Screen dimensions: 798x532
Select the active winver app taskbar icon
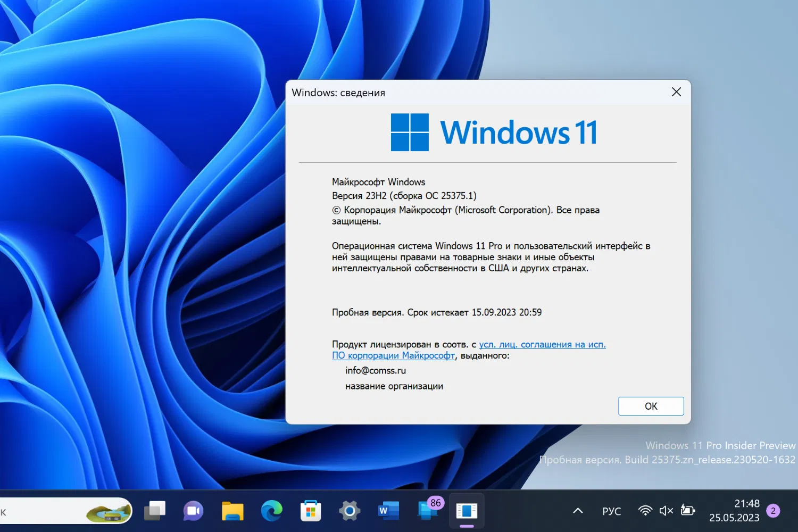(x=467, y=511)
